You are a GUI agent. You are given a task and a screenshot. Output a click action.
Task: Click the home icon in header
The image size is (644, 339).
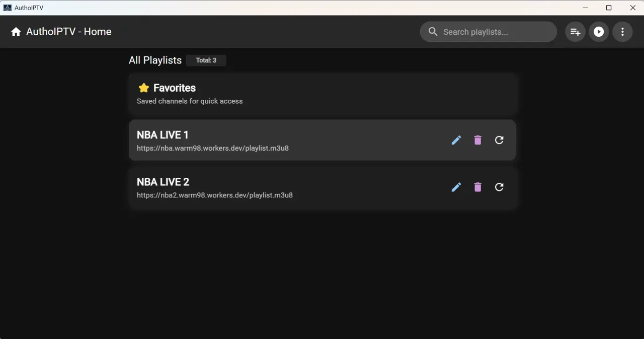pyautogui.click(x=16, y=32)
